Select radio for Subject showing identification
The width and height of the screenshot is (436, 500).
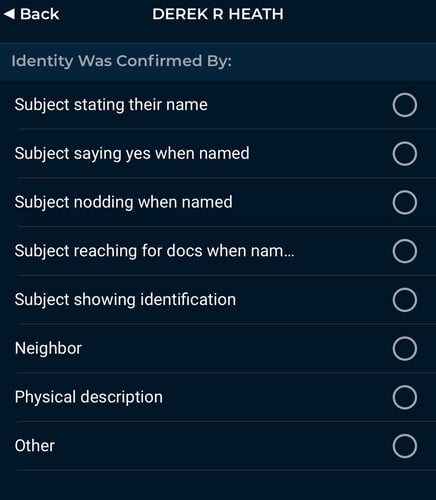[x=405, y=300]
